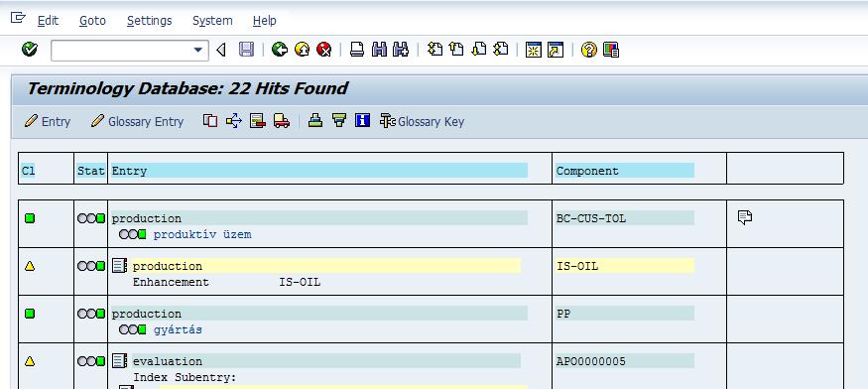This screenshot has width=868, height=389.
Task: Open the Goto menu
Action: (92, 21)
